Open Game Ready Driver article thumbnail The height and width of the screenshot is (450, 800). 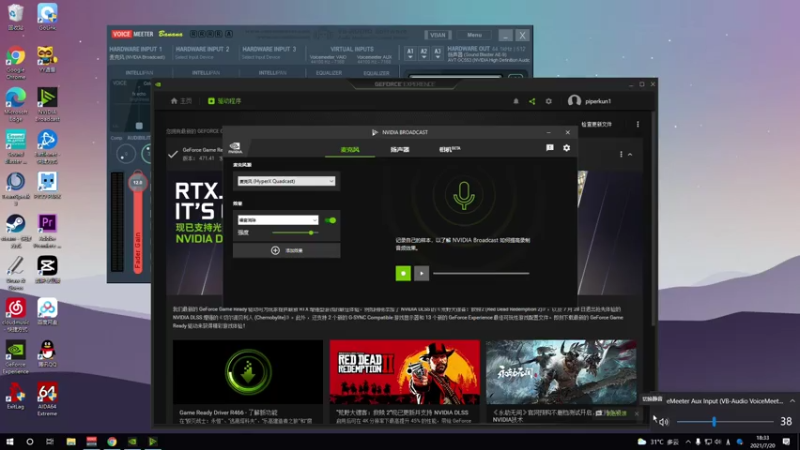coord(248,372)
